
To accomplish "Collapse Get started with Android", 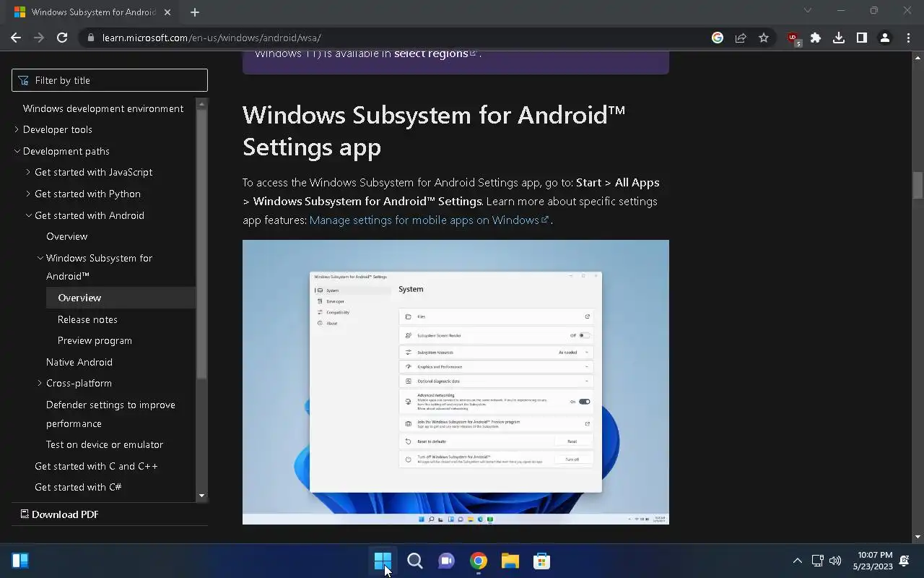I will click(28, 215).
